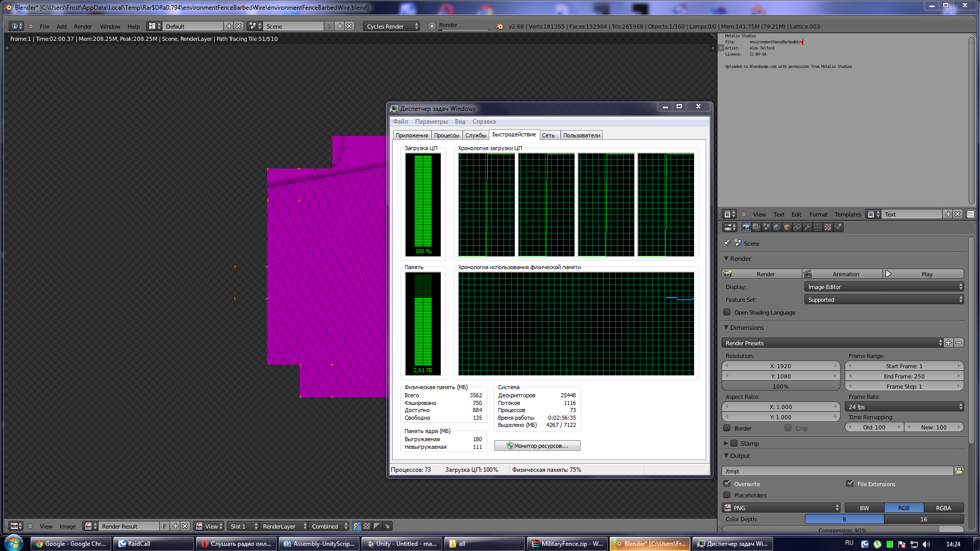Click the Object Constraints chain-link icon
This screenshot has width=980, height=551.
(x=797, y=228)
